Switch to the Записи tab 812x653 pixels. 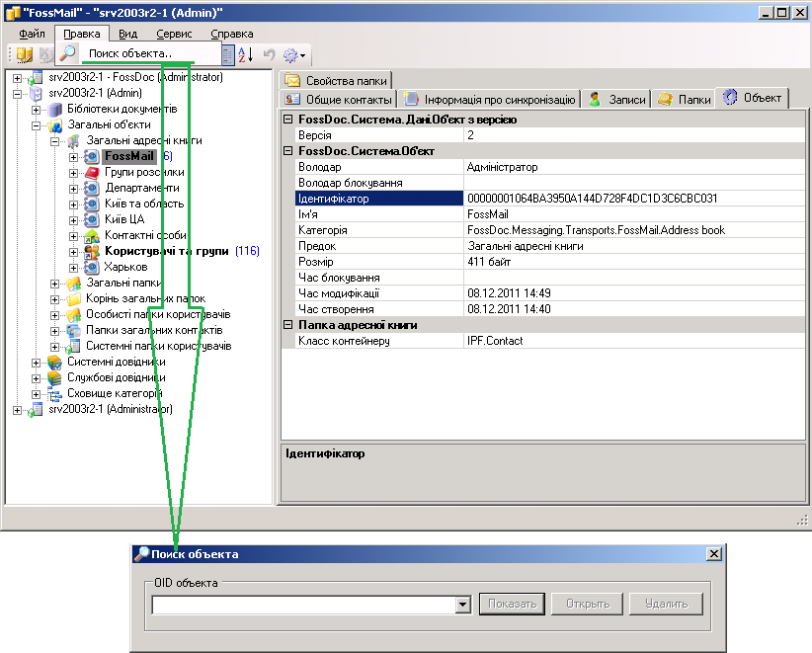(x=616, y=99)
